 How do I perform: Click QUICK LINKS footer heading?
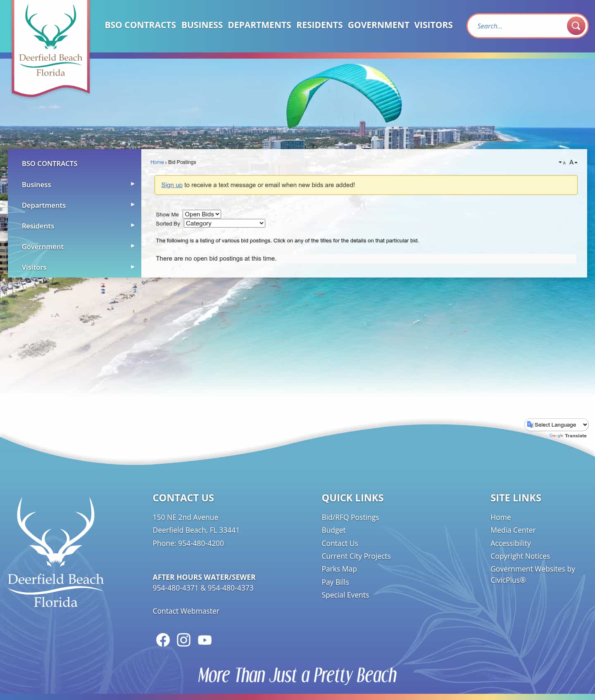(352, 498)
